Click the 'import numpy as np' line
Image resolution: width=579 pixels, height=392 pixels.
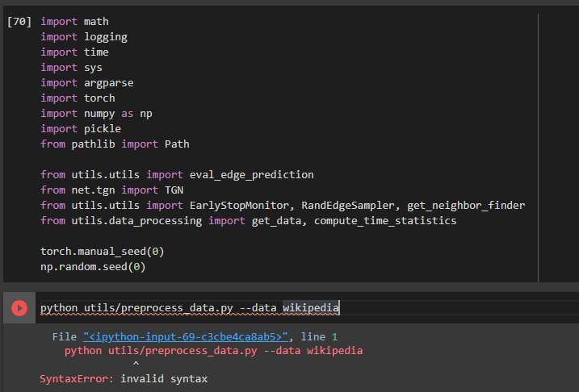point(96,114)
